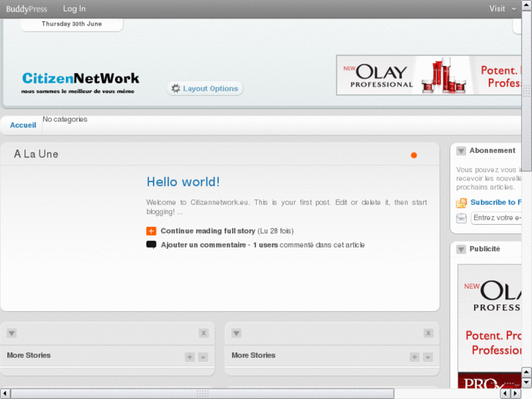Click the orange plus icon beside Continue reading
532x399 pixels.
pos(151,231)
